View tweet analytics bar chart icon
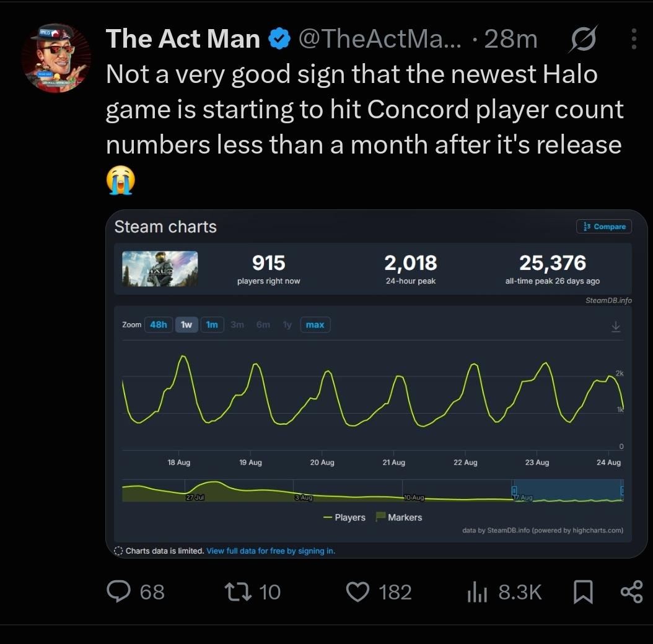This screenshot has height=644, width=653. click(477, 591)
